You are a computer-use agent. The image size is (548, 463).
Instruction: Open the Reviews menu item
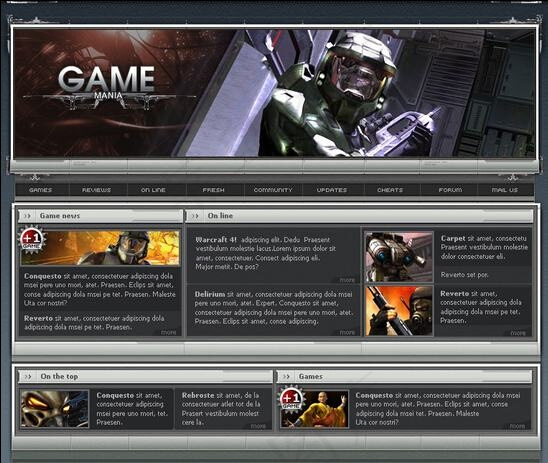click(x=96, y=190)
